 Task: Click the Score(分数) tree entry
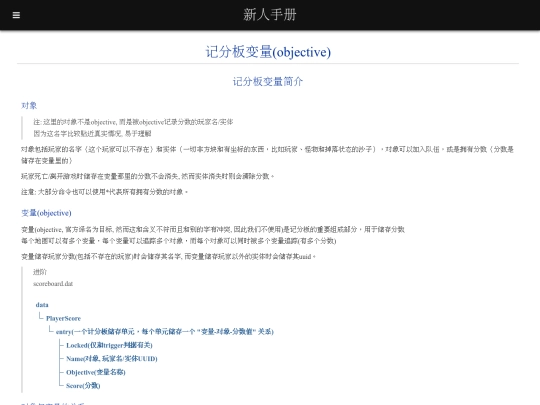(x=83, y=385)
